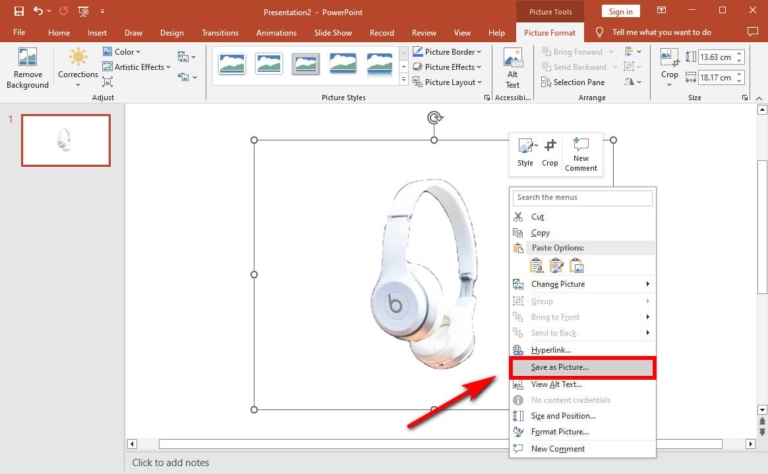The width and height of the screenshot is (768, 474).
Task: Click the Sign in button
Action: [622, 11]
